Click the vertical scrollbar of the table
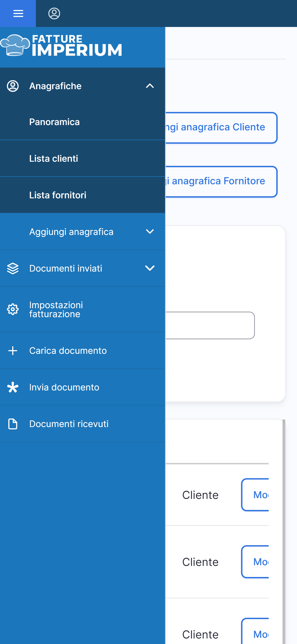This screenshot has height=644, width=297. (284, 525)
